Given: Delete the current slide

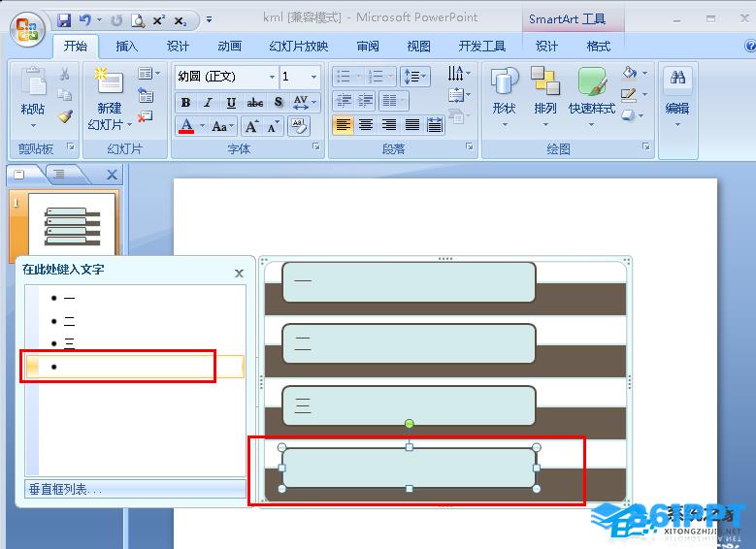Looking at the screenshot, I should pos(145,116).
